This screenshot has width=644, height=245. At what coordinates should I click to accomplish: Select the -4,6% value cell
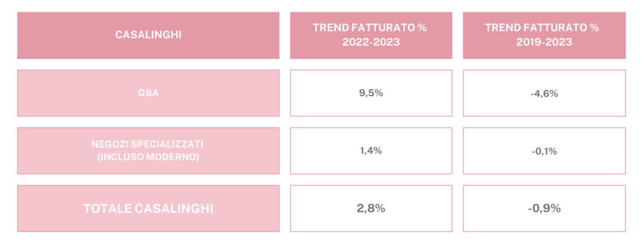(544, 93)
